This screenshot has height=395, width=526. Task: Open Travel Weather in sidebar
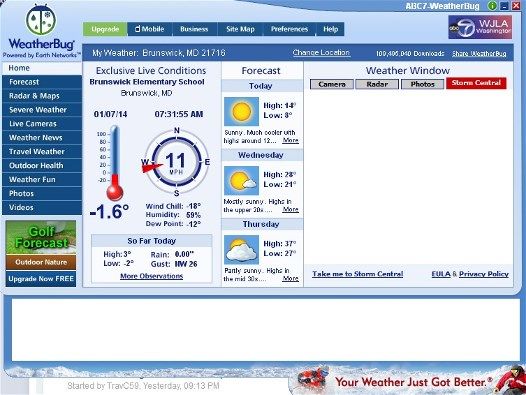[x=42, y=152]
